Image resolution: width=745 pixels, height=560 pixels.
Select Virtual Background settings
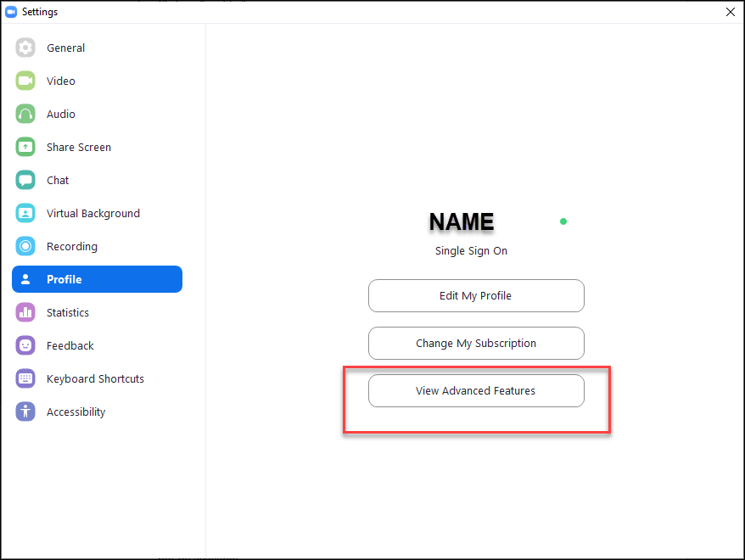tap(97, 213)
